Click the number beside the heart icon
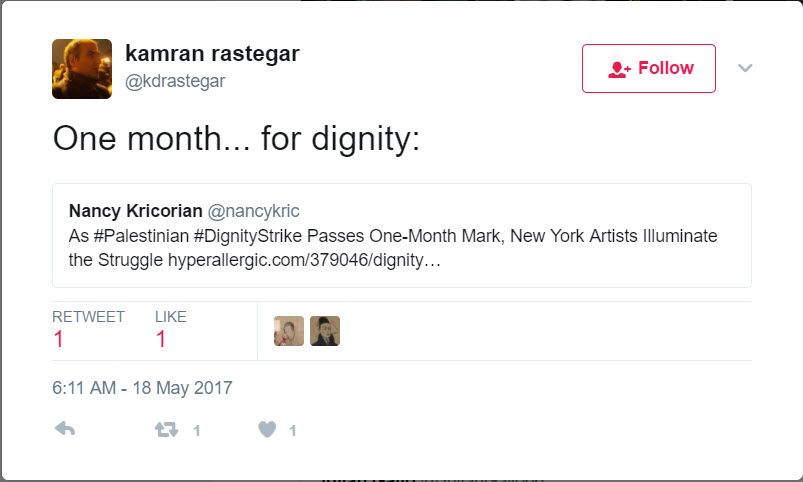 (x=292, y=431)
